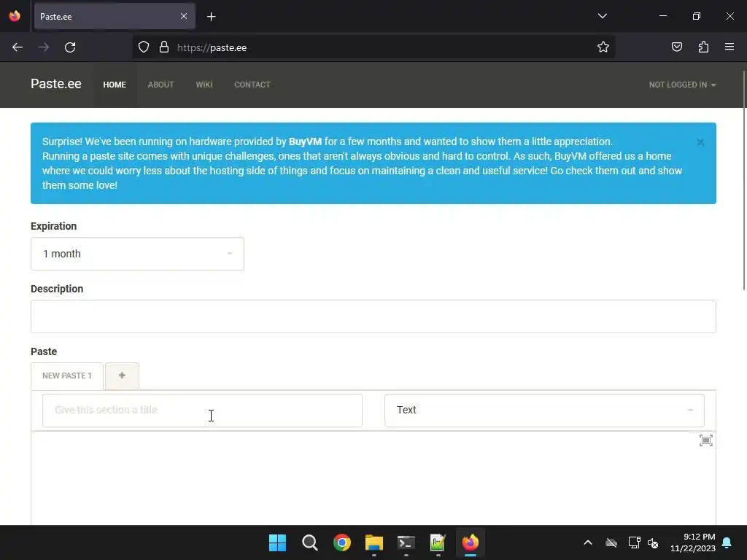Visit the CONTACT page
Image resolution: width=747 pixels, height=560 pixels.
252,85
